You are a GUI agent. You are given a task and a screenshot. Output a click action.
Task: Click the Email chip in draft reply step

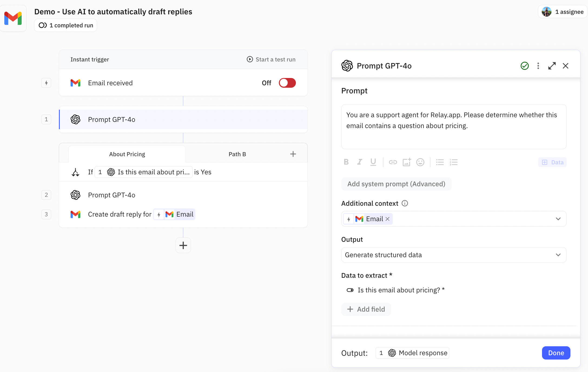coord(174,214)
